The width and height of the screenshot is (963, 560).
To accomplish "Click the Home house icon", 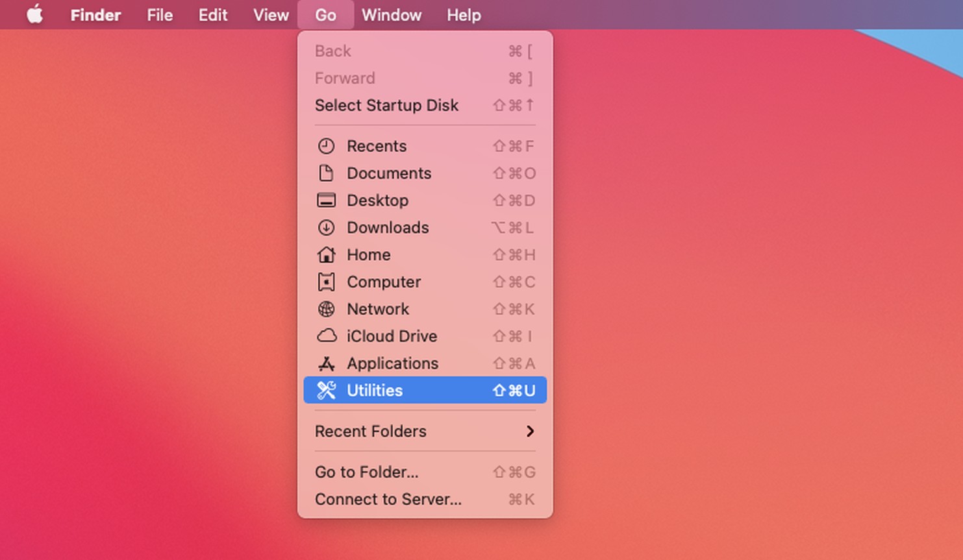I will tap(326, 254).
